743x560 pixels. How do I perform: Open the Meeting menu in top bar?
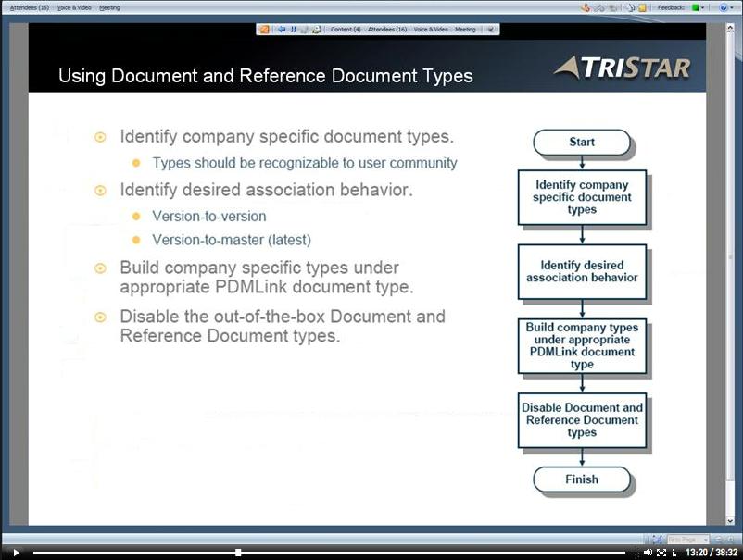pyautogui.click(x=109, y=7)
